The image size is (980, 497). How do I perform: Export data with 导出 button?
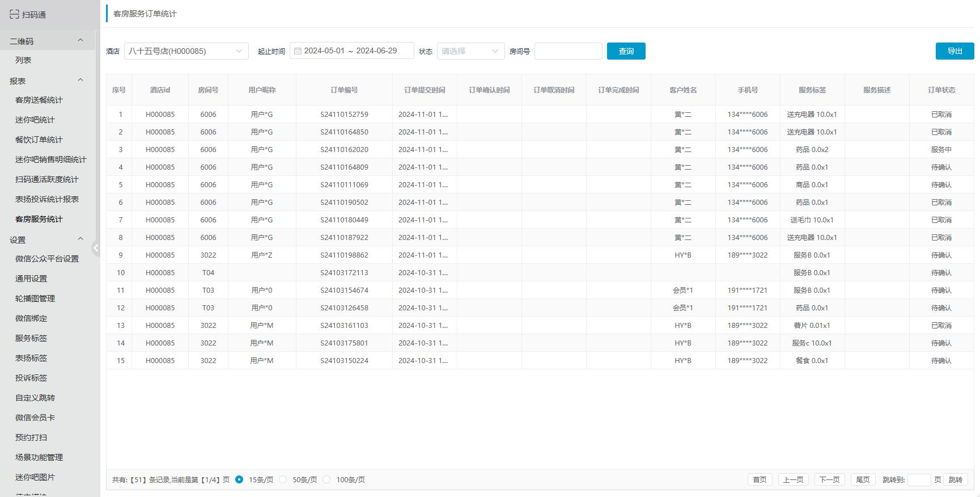coord(954,51)
